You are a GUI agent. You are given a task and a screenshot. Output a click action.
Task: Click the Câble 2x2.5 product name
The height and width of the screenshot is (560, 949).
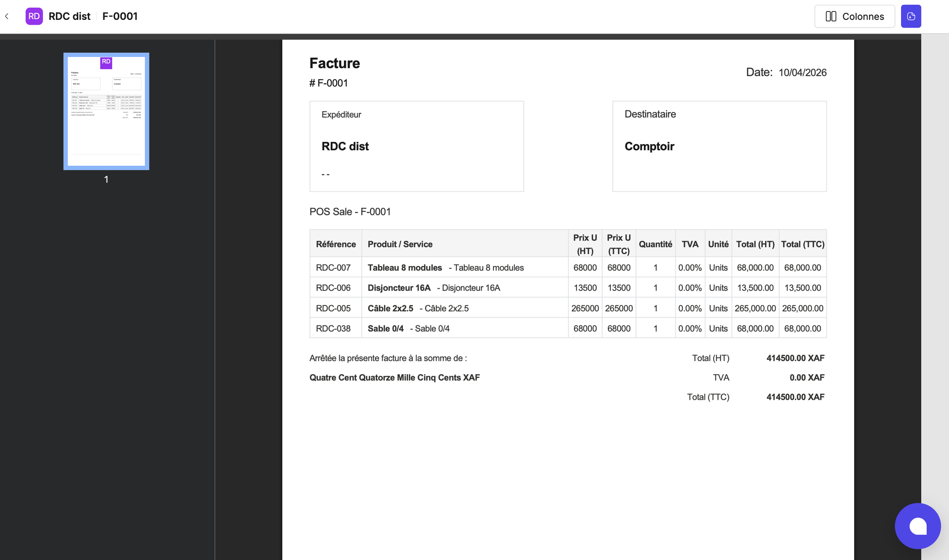click(x=390, y=308)
